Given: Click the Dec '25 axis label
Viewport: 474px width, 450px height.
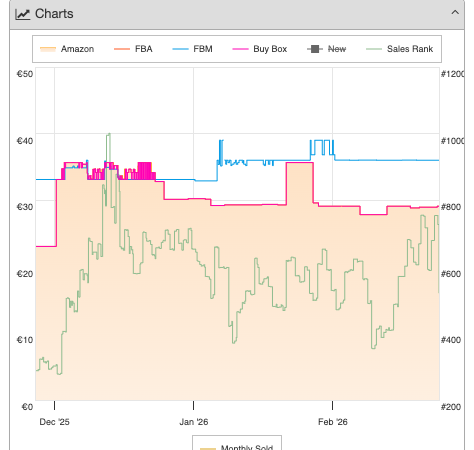Looking at the screenshot, I should [x=54, y=422].
